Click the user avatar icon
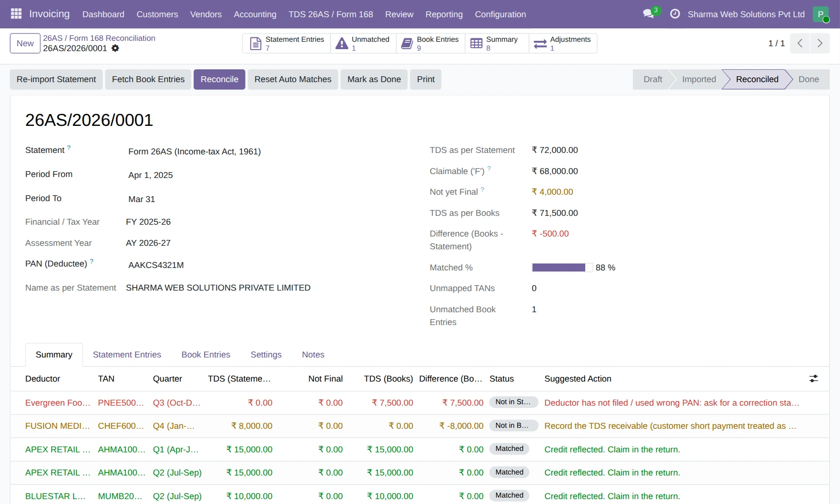The width and height of the screenshot is (840, 504). [x=821, y=14]
